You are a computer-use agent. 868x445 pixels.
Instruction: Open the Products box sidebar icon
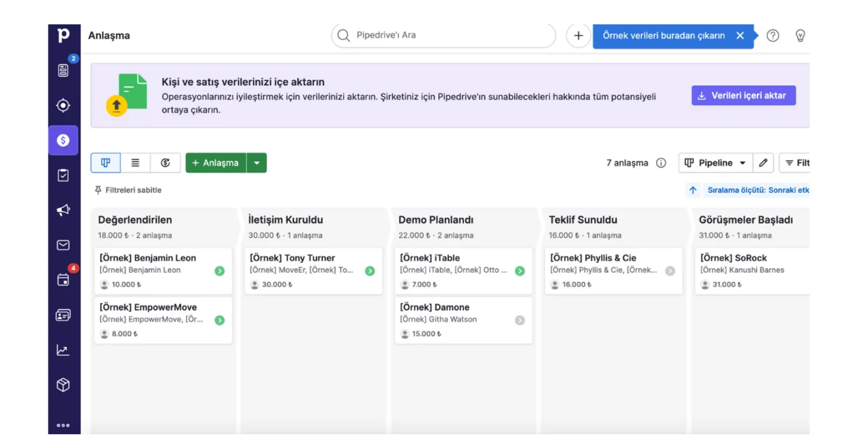pos(63,385)
